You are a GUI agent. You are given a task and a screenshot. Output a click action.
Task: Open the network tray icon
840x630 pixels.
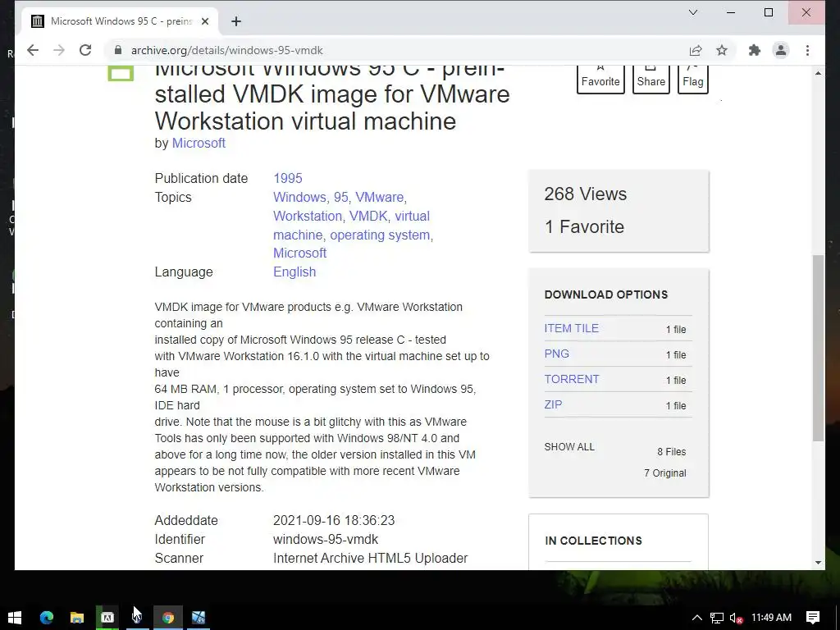tap(716, 618)
